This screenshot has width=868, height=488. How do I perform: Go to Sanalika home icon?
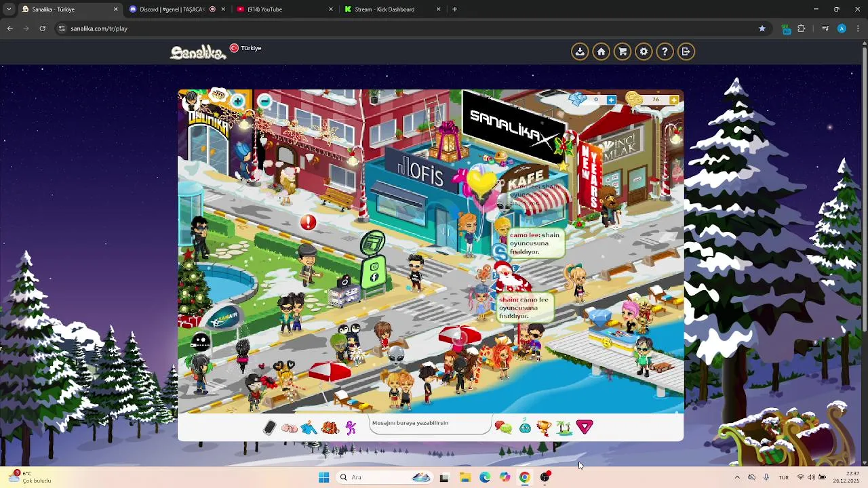pyautogui.click(x=601, y=52)
